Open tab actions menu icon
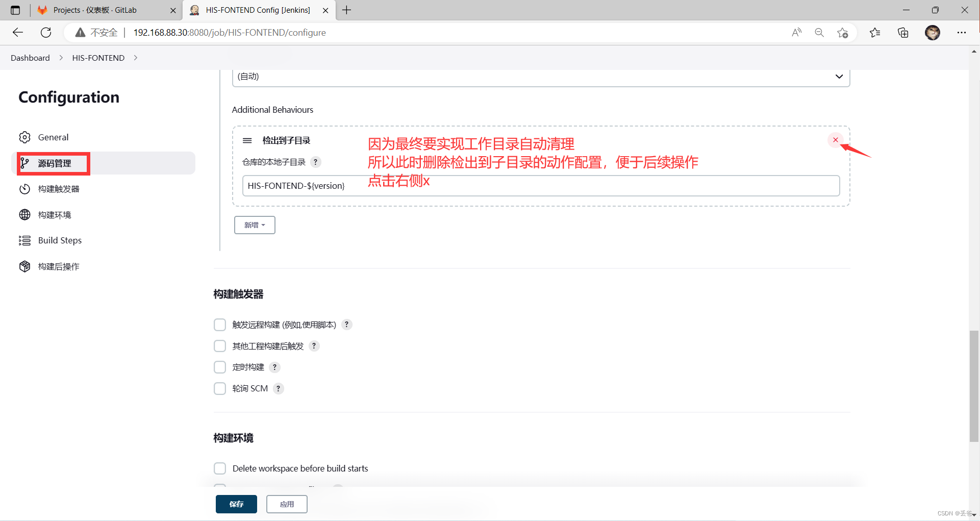 tap(15, 10)
